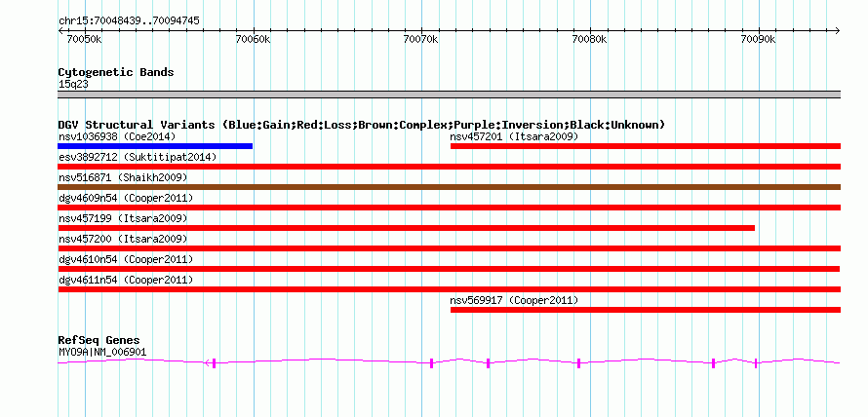Click the 70070k ruler mark
Screen dimensions: 868x417
coord(420,39)
